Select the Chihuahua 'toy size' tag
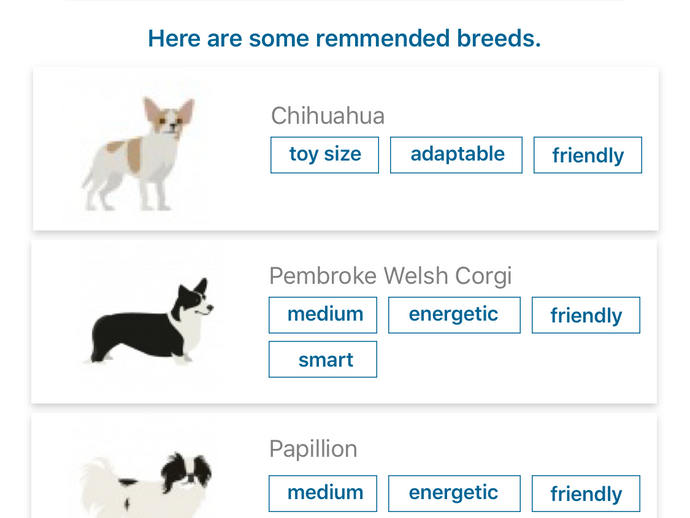The width and height of the screenshot is (690, 518). coord(324,155)
